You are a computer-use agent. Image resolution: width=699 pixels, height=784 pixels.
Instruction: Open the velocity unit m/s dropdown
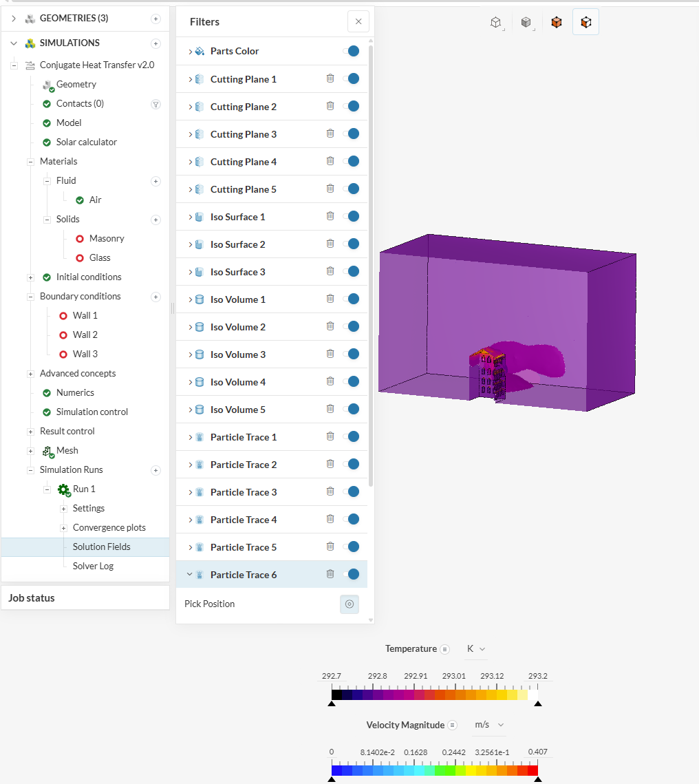coord(489,725)
